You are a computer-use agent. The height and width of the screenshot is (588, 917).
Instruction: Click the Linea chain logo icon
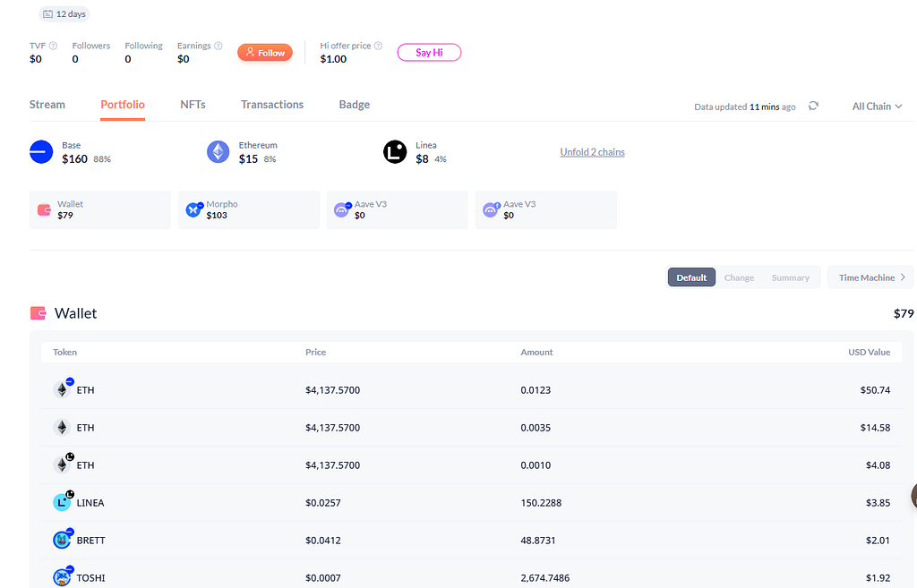click(395, 152)
